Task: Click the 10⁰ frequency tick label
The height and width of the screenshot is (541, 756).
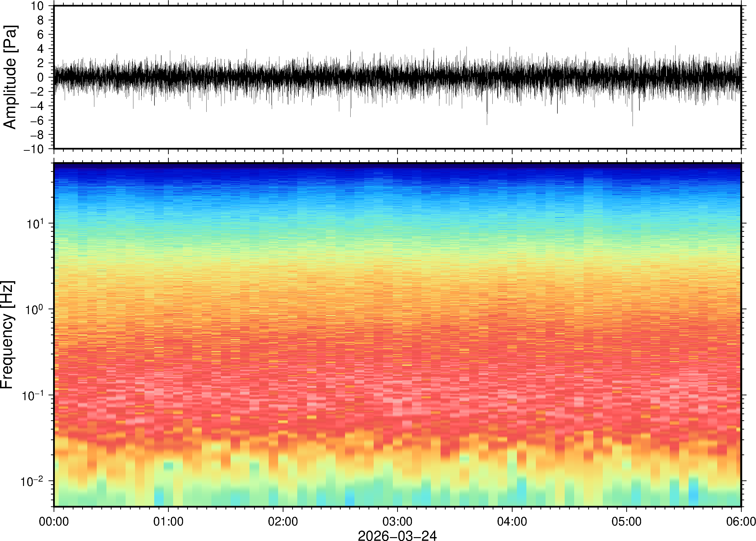Action: click(35, 309)
